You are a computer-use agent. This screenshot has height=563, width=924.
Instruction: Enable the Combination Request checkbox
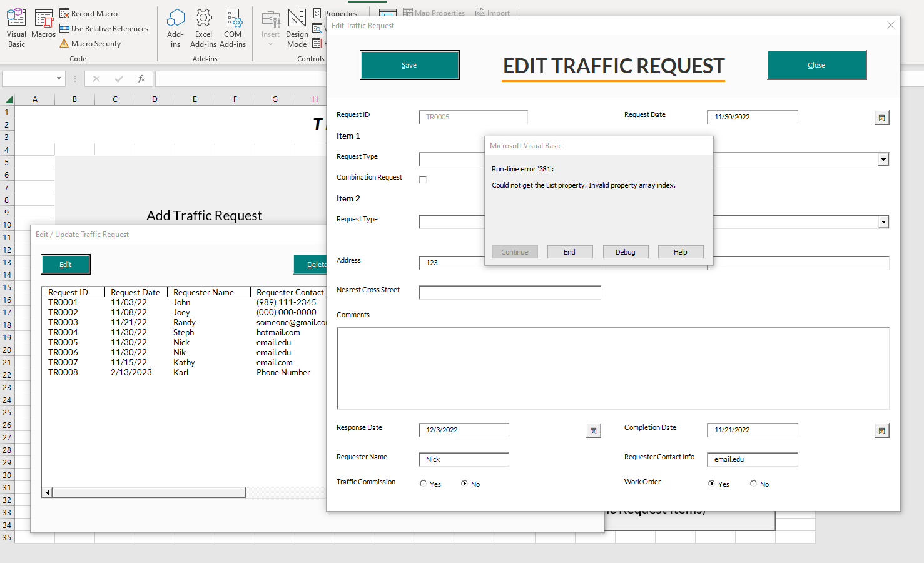click(x=423, y=179)
